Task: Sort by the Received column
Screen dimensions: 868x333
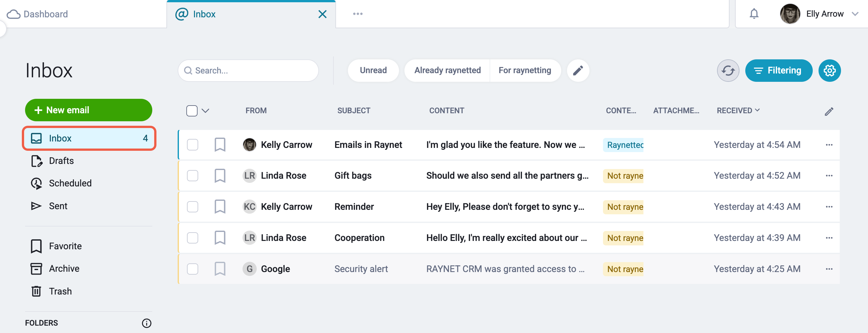Action: pos(738,111)
